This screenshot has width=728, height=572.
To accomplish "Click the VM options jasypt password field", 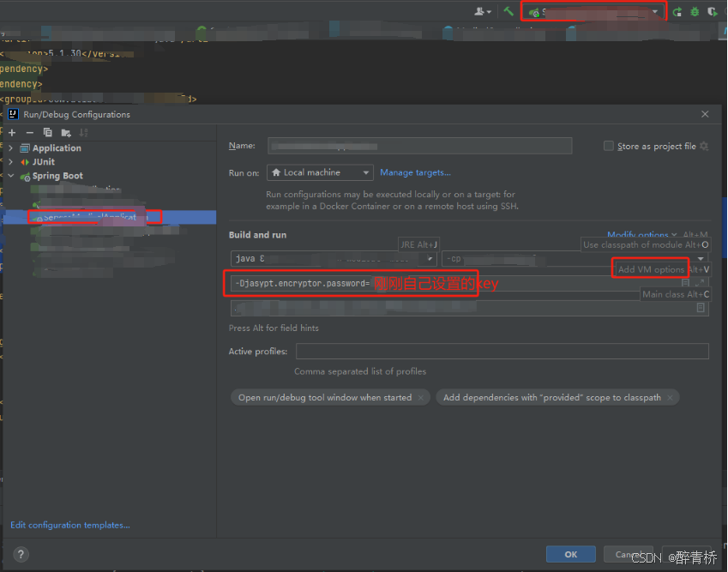I will 469,283.
